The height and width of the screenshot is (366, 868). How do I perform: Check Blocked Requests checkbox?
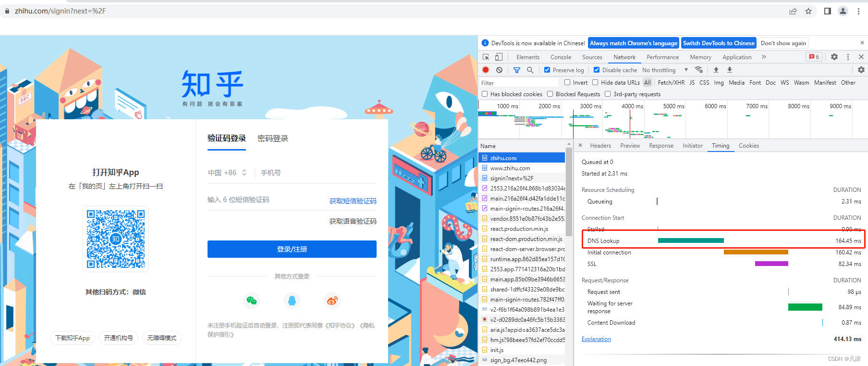point(550,94)
